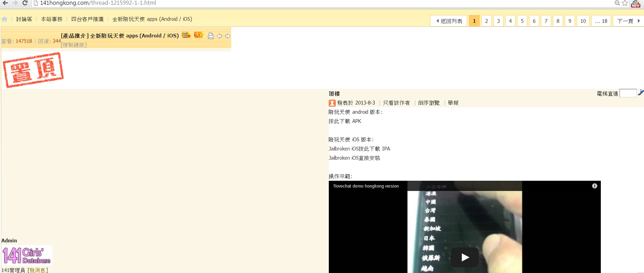The width and height of the screenshot is (644, 273).
Task: Open the NEW extension icon in the toolbar
Action: tap(635, 4)
